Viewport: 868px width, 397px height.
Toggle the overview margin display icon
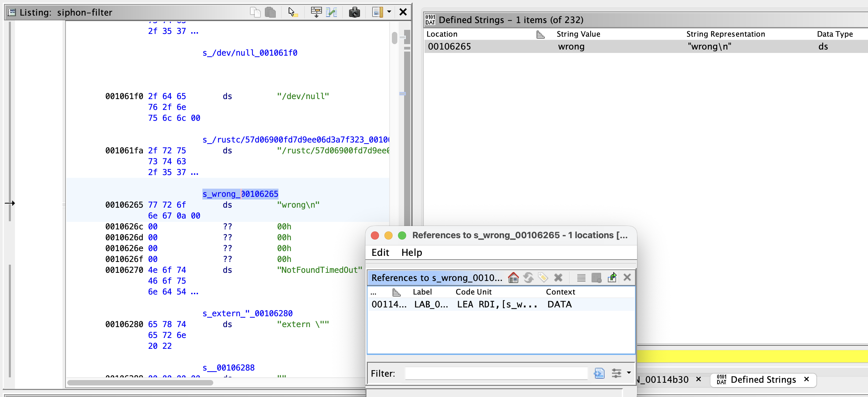(377, 12)
